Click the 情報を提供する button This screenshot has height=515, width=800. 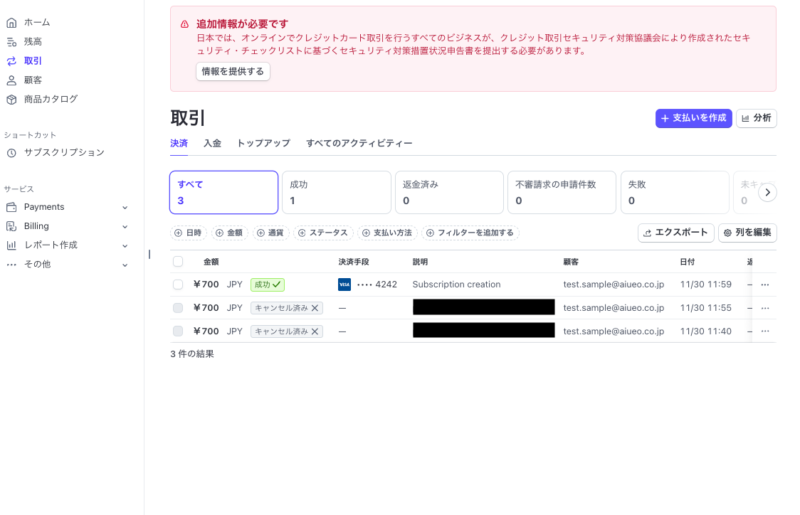233,71
